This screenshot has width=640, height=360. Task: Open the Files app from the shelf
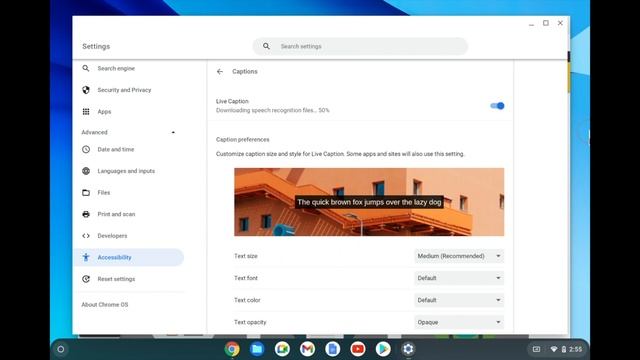pos(257,349)
